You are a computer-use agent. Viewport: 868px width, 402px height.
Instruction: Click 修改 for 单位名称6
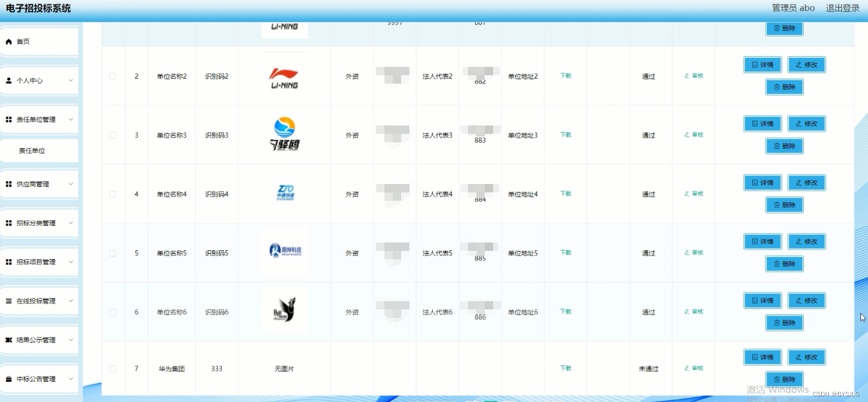[x=807, y=301]
